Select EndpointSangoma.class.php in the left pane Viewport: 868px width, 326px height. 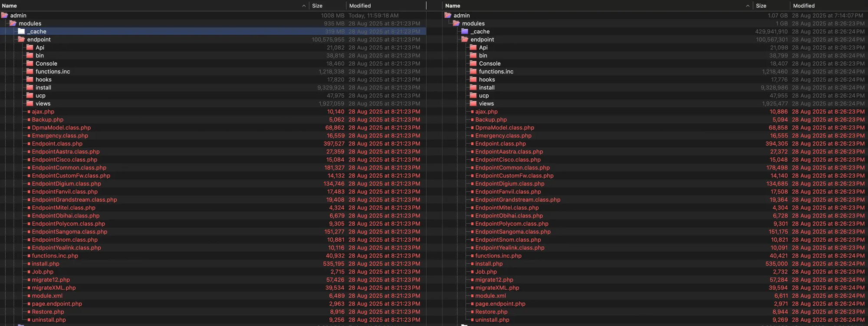point(69,232)
